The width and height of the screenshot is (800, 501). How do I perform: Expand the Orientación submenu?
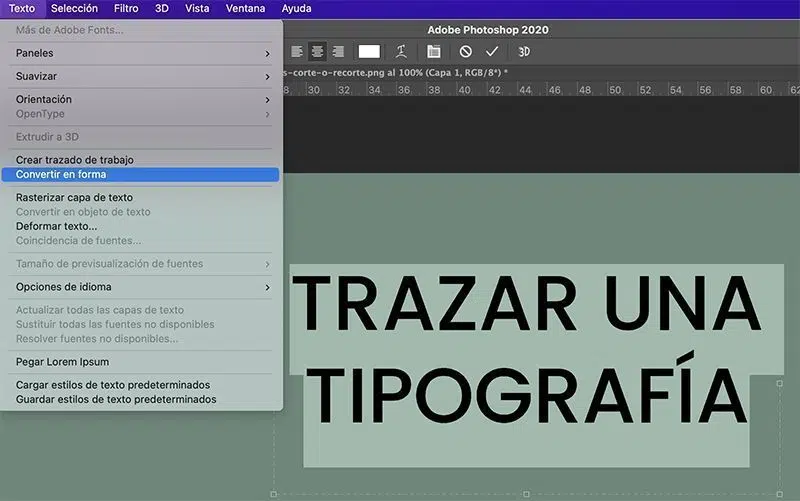click(x=141, y=99)
